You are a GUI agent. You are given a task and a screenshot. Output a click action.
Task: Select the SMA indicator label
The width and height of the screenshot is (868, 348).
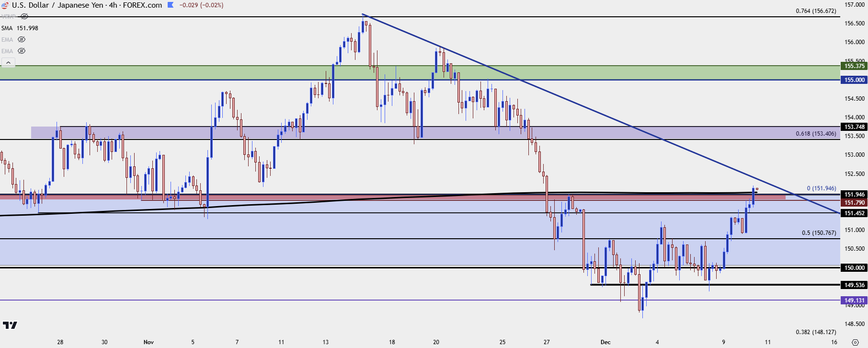(x=7, y=28)
